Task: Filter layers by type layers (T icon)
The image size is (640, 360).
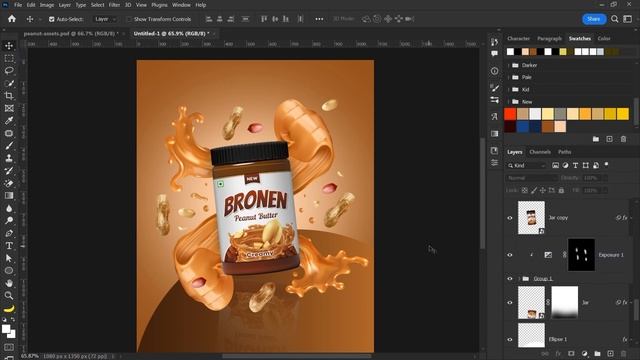Action: [x=576, y=165]
